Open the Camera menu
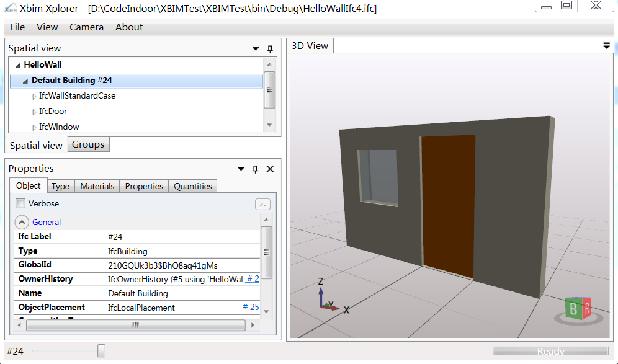This screenshot has width=618, height=364. pos(87,27)
